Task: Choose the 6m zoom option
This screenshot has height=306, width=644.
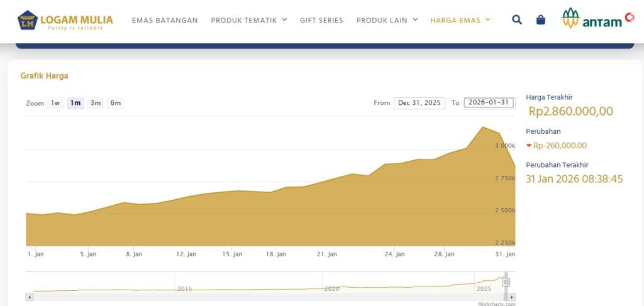Action: click(115, 103)
